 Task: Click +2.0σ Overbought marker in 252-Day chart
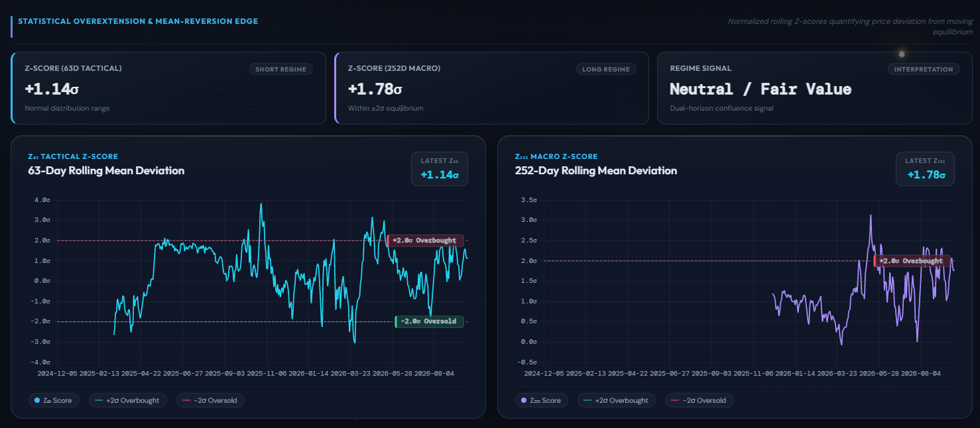coord(912,261)
